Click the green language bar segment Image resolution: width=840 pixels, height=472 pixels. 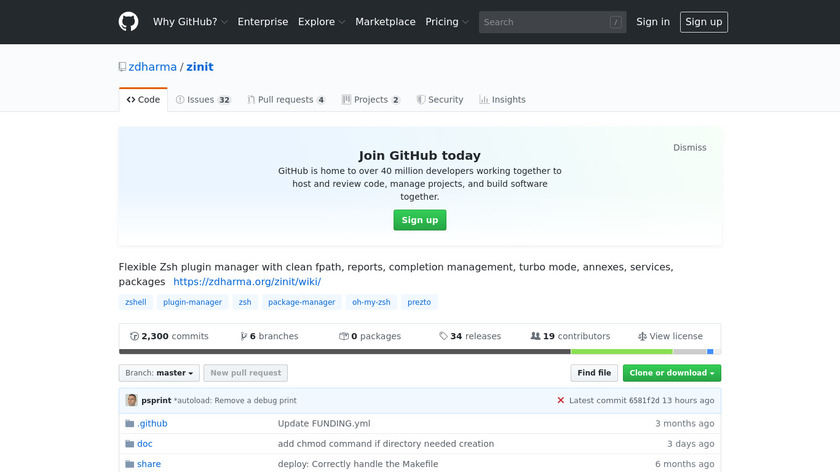point(621,352)
